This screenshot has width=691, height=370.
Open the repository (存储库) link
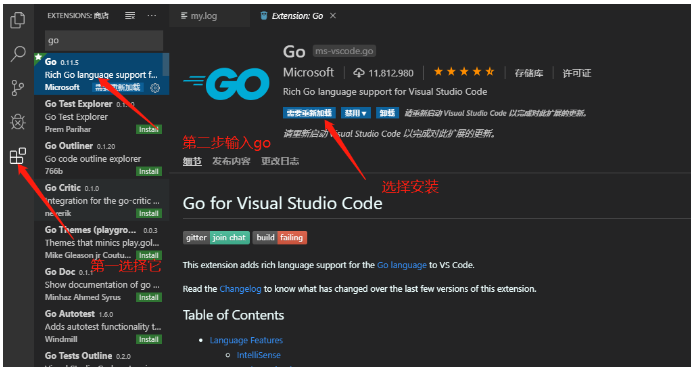point(528,73)
